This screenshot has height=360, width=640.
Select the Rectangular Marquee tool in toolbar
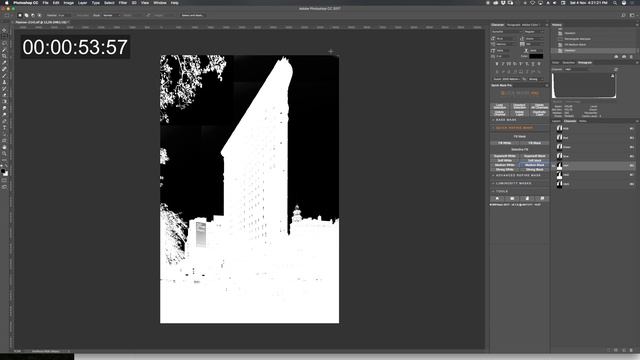(4, 36)
